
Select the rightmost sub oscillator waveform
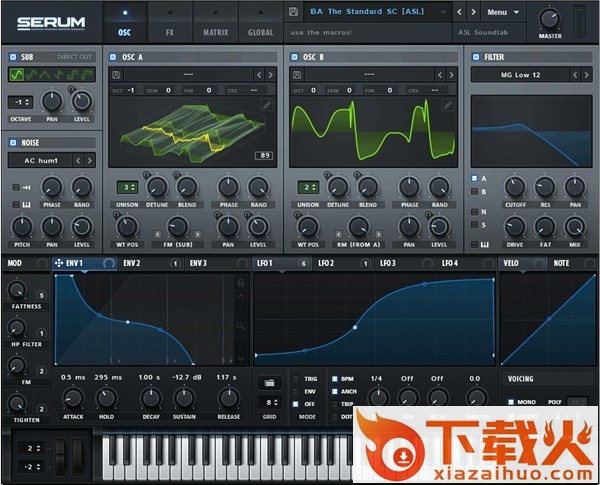pos(87,75)
